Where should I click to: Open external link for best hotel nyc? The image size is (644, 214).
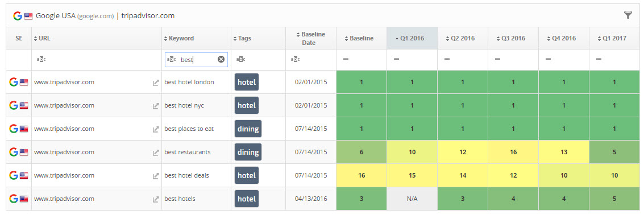(x=156, y=106)
